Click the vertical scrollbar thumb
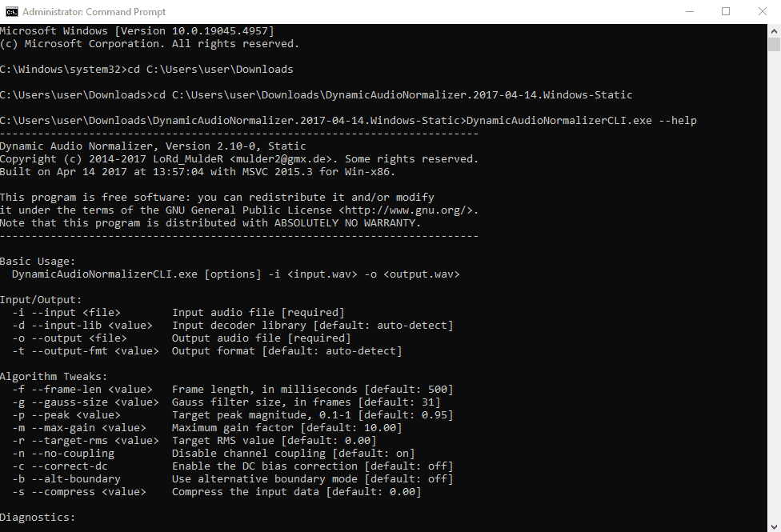Image resolution: width=781 pixels, height=532 pixels. [x=774, y=45]
